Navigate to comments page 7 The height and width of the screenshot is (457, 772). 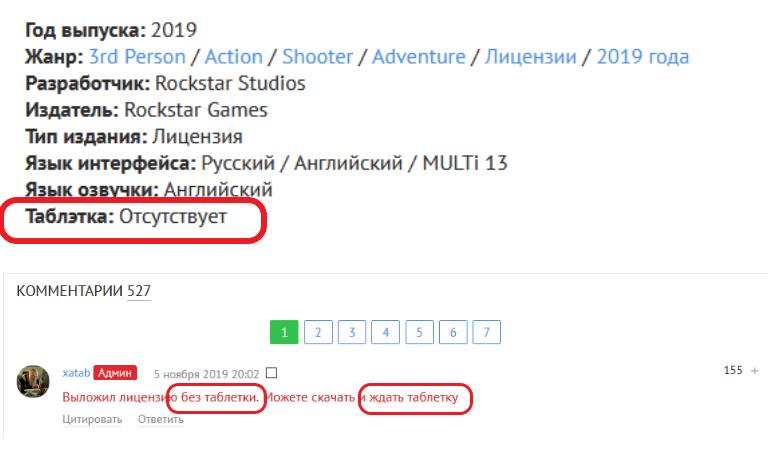pyautogui.click(x=487, y=332)
